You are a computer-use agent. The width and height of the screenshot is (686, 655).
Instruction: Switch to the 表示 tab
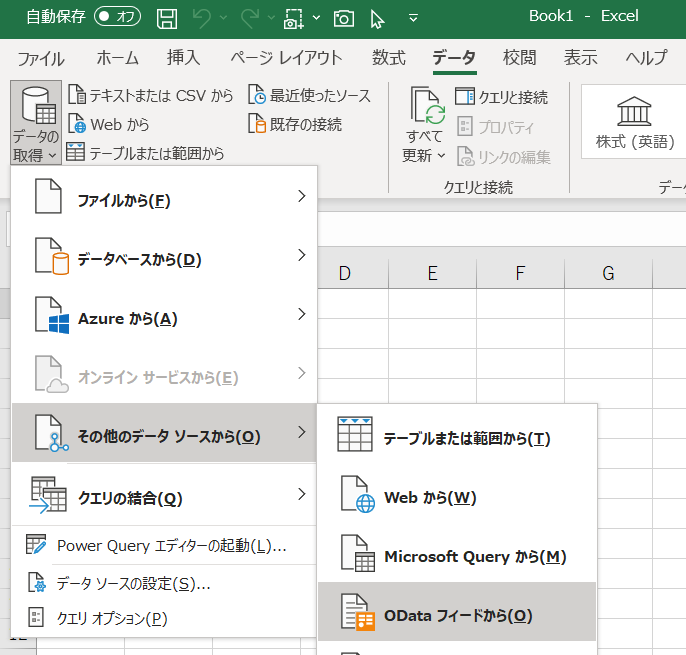coord(581,58)
